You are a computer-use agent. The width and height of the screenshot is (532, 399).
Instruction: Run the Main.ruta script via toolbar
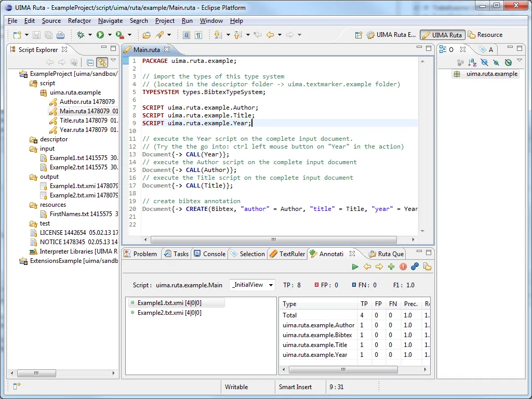point(101,35)
